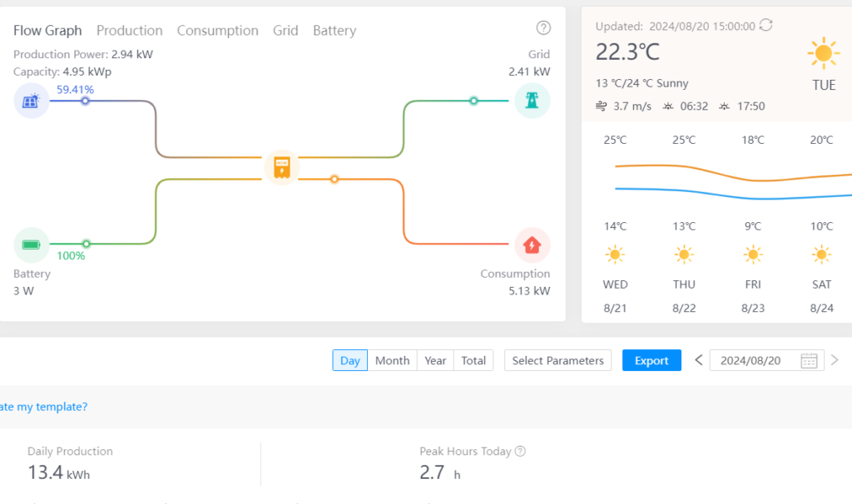Go to next date with right arrow
This screenshot has width=852, height=504.
tap(835, 361)
